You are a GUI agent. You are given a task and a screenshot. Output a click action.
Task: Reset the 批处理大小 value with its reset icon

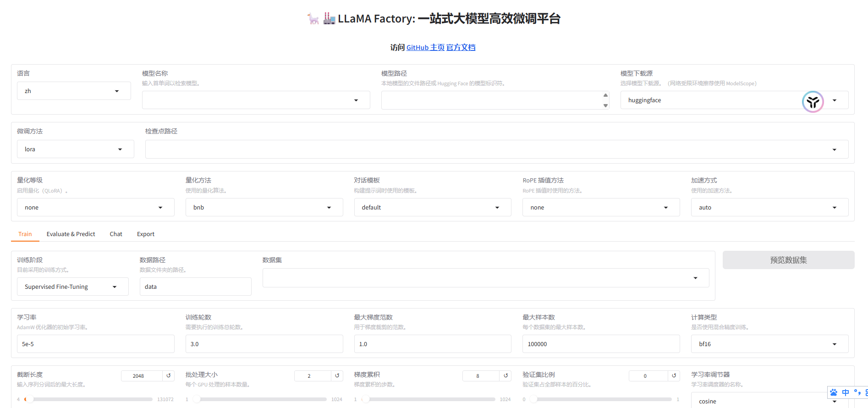pos(337,376)
